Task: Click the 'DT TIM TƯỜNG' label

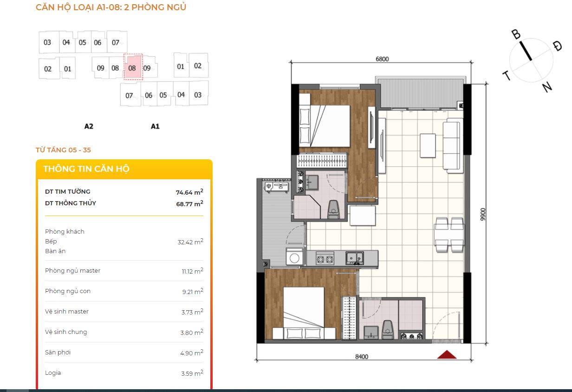Action: click(x=68, y=191)
